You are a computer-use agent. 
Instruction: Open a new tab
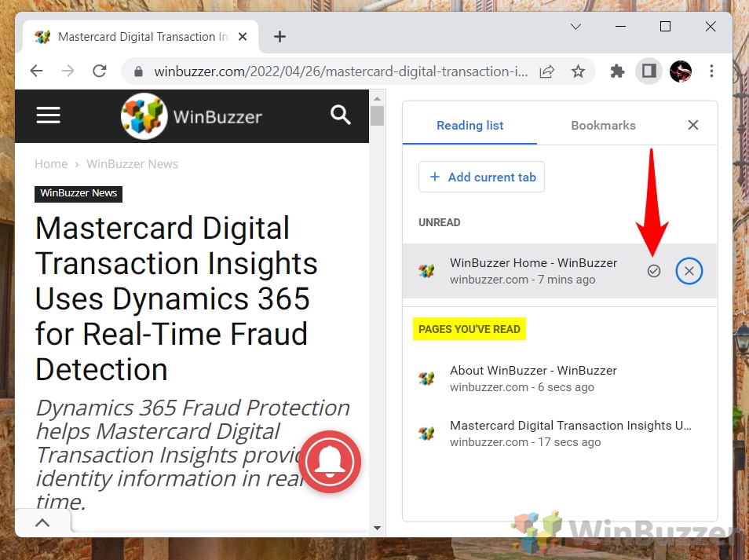(x=280, y=37)
